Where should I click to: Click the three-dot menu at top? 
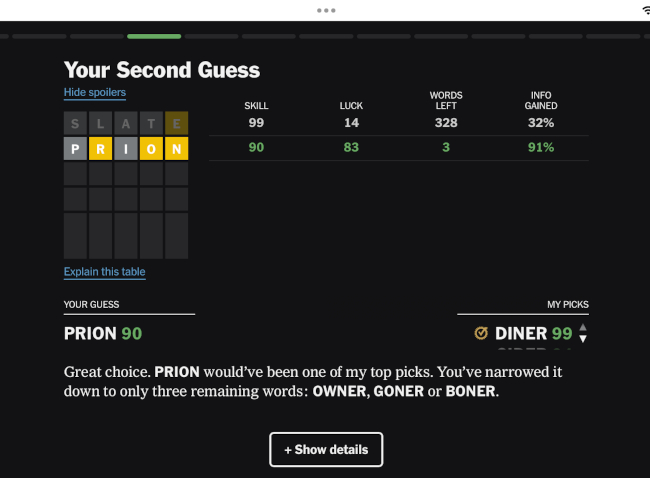coord(326,10)
